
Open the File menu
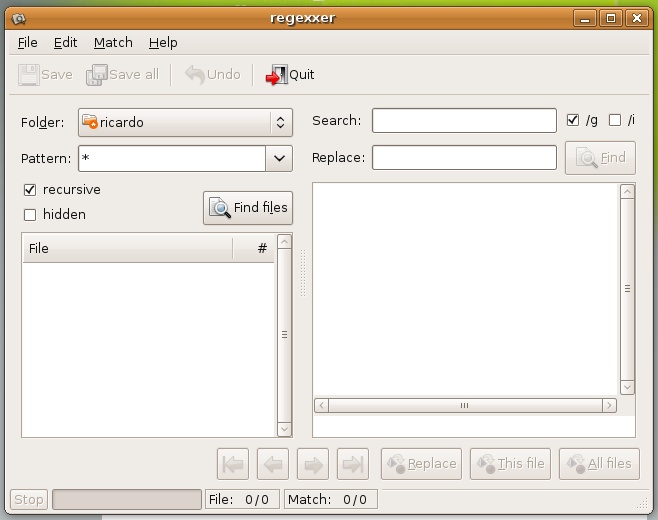(x=28, y=43)
